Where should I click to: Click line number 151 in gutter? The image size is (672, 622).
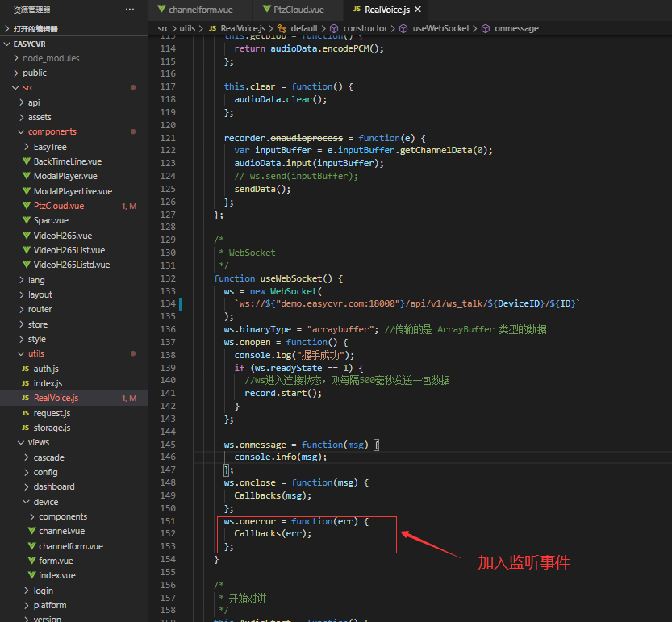click(x=168, y=521)
